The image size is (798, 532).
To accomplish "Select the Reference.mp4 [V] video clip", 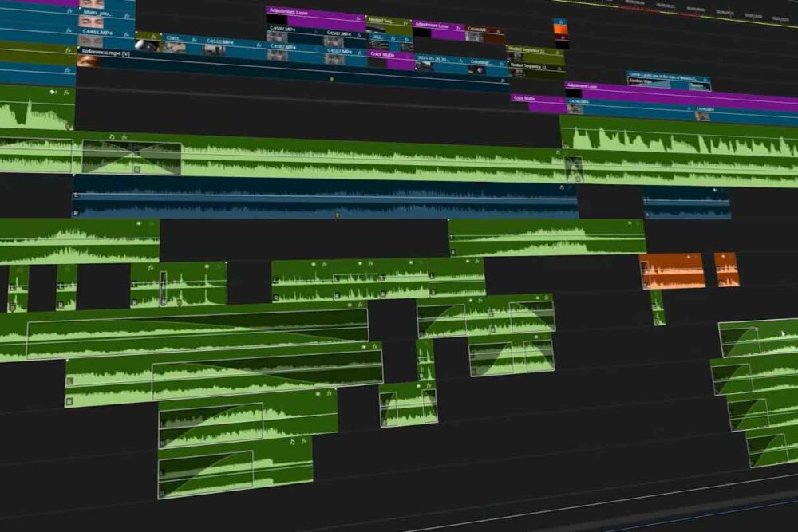I will point(293,71).
